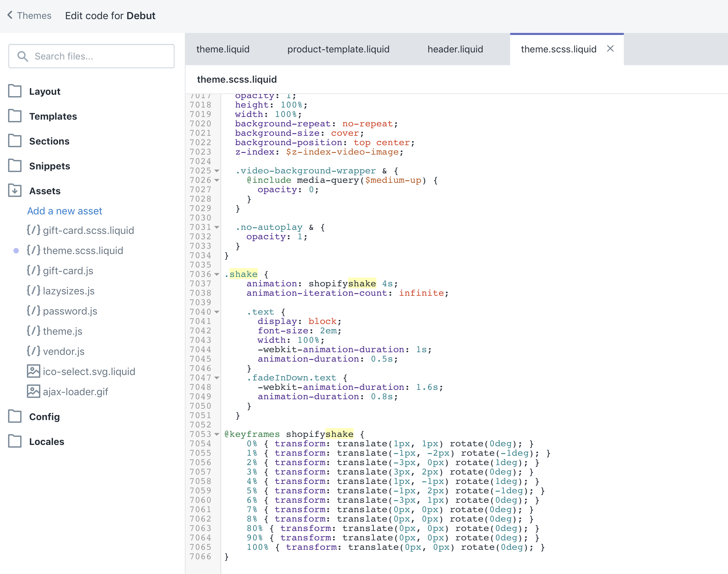The height and width of the screenshot is (574, 728).
Task: Switch to header.liquid tab
Action: (x=455, y=49)
